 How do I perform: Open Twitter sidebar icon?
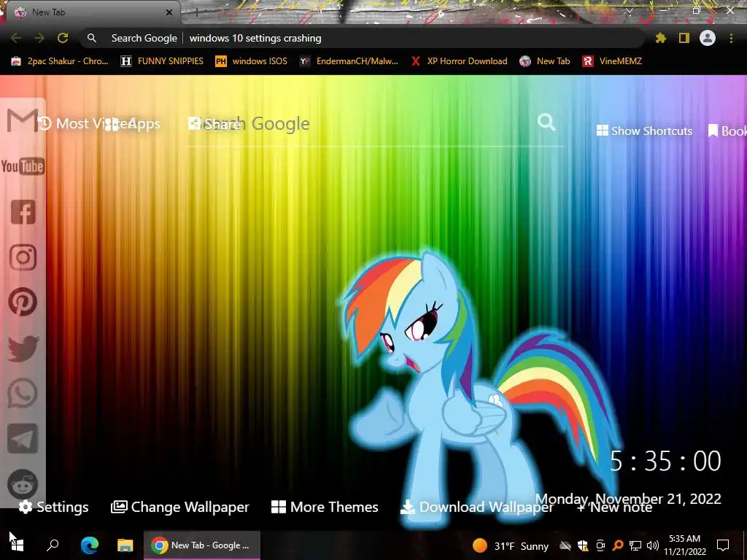pyautogui.click(x=23, y=348)
